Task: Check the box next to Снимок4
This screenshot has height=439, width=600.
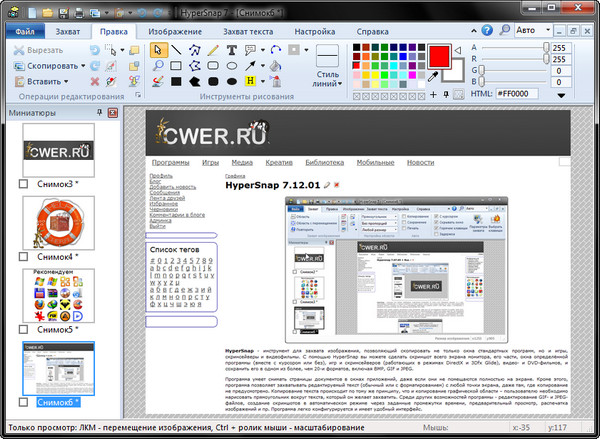Action: [x=25, y=257]
